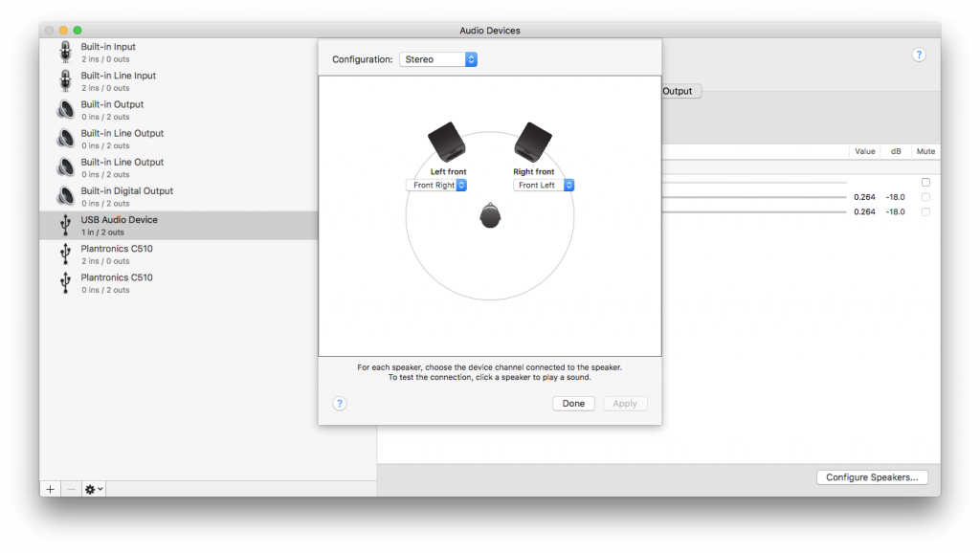Click the green zoom window button

[x=78, y=30]
